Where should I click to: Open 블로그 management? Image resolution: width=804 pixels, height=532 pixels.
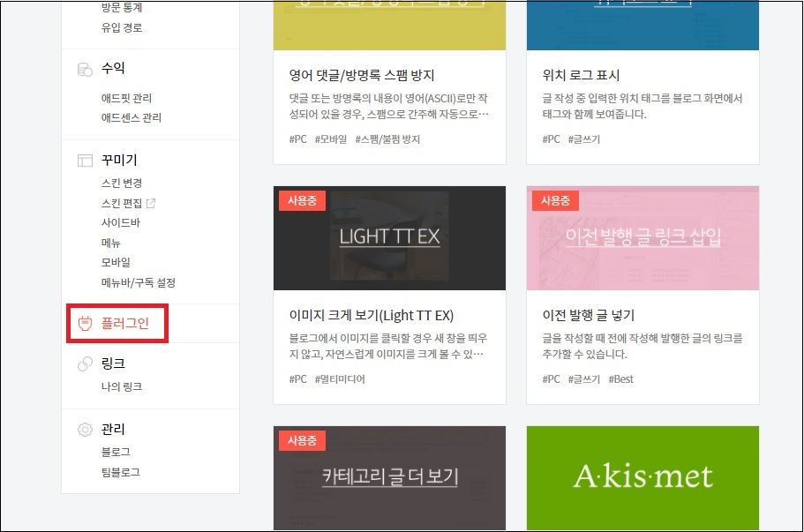point(116,452)
